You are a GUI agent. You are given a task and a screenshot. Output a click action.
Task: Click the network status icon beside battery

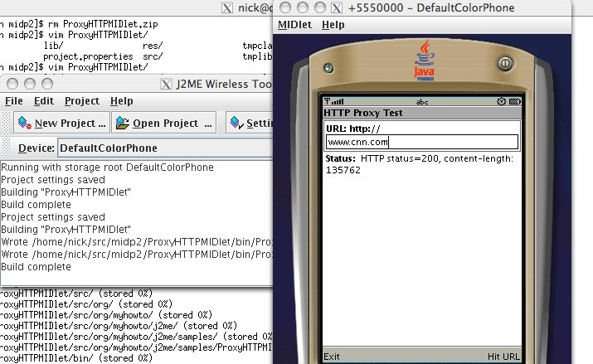click(x=501, y=102)
